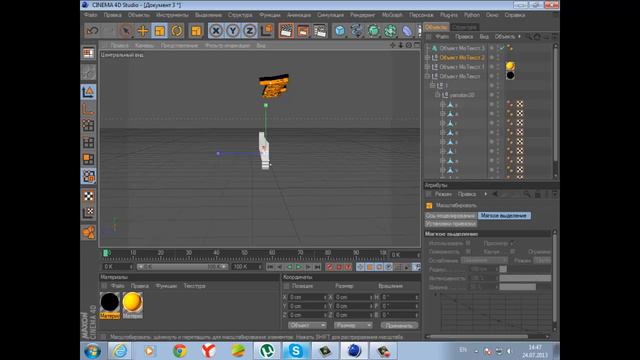This screenshot has height=360, width=640.
Task: Select Edges mode icon
Action: click(x=88, y=143)
